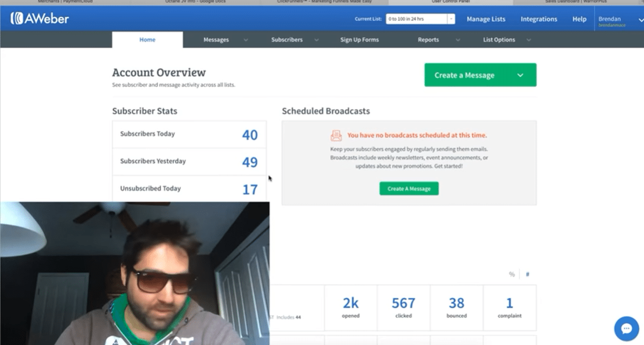Click the envelope icon in Scheduled Broadcasts
This screenshot has height=345, width=644.
point(336,136)
